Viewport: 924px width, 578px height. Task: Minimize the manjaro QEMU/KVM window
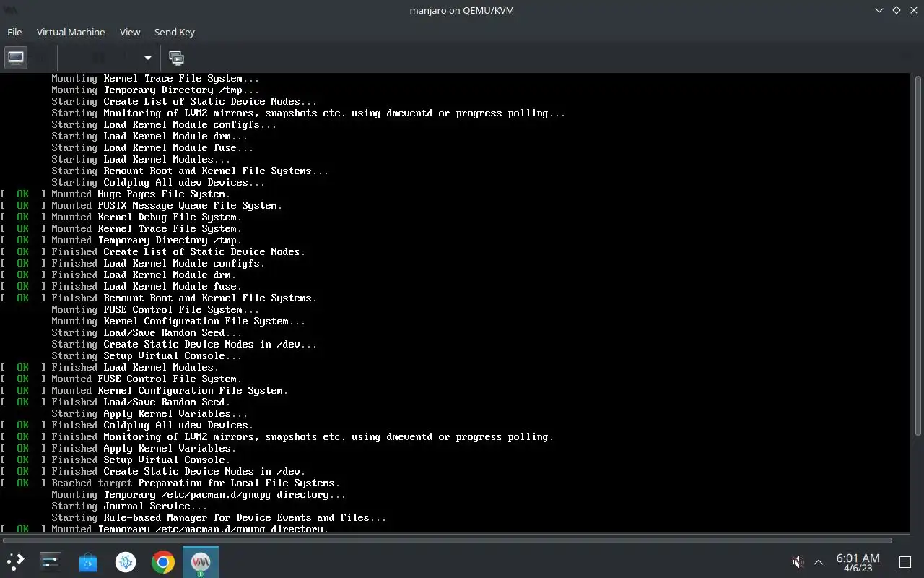click(x=879, y=10)
